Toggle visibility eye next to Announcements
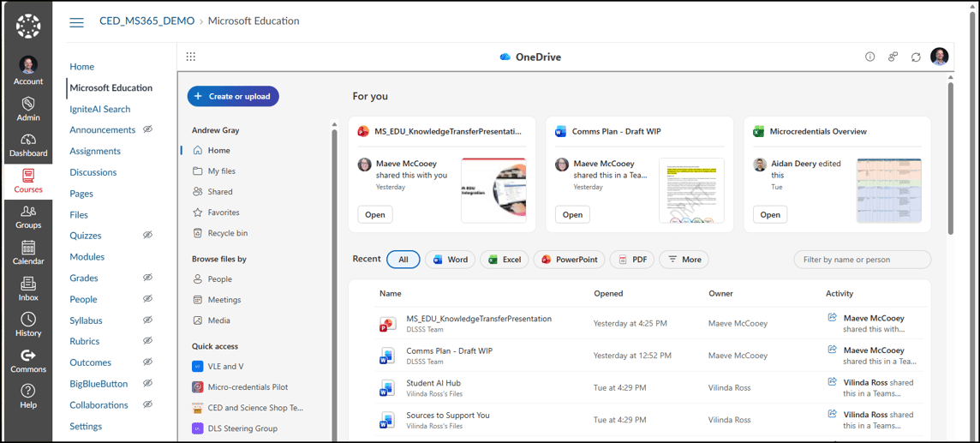The height and width of the screenshot is (443, 980). click(x=147, y=130)
